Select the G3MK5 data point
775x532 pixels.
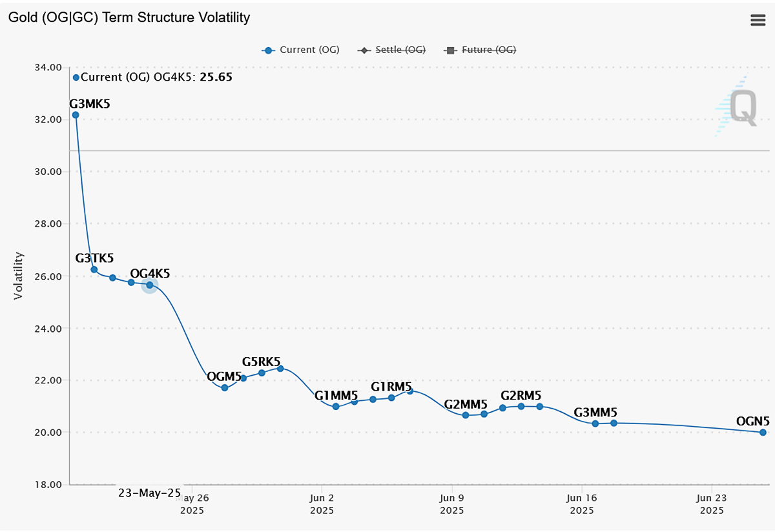pyautogui.click(x=75, y=114)
